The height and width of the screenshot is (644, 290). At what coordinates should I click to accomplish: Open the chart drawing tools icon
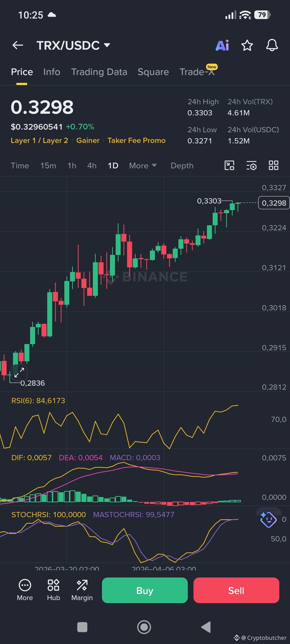(x=229, y=165)
